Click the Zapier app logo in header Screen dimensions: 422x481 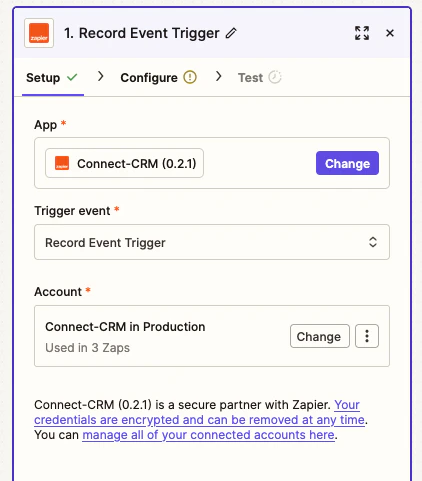point(39,33)
